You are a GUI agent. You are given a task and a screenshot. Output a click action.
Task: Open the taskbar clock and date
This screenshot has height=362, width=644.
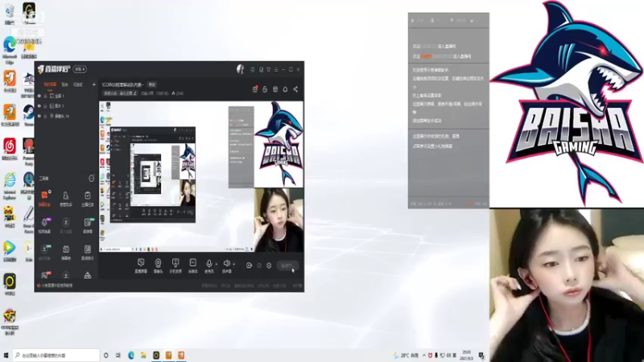pyautogui.click(x=467, y=356)
